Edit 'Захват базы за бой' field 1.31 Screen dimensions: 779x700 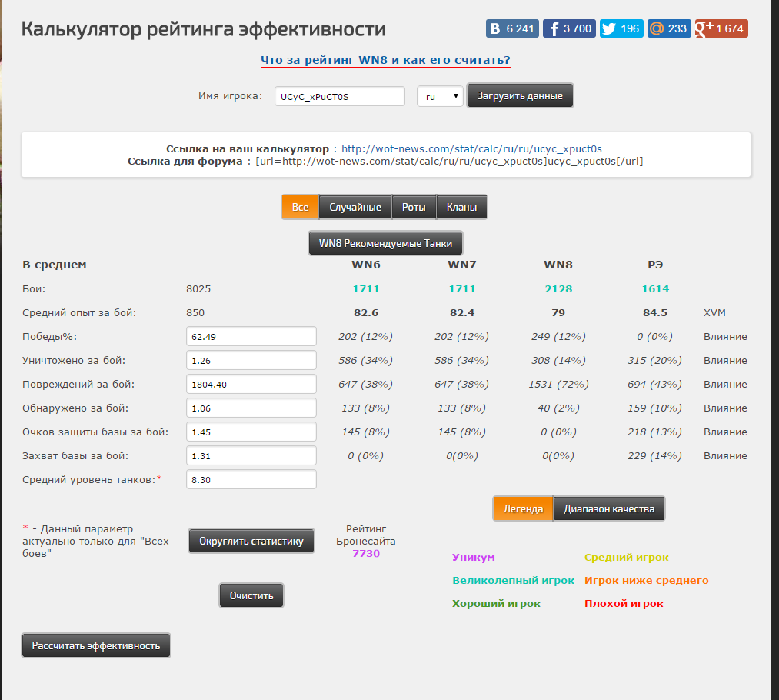(251, 455)
